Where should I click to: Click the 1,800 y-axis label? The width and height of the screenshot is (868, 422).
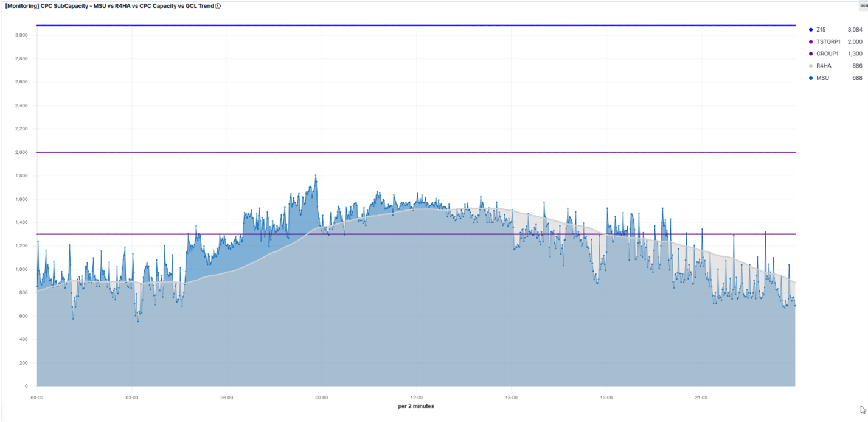pyautogui.click(x=21, y=176)
